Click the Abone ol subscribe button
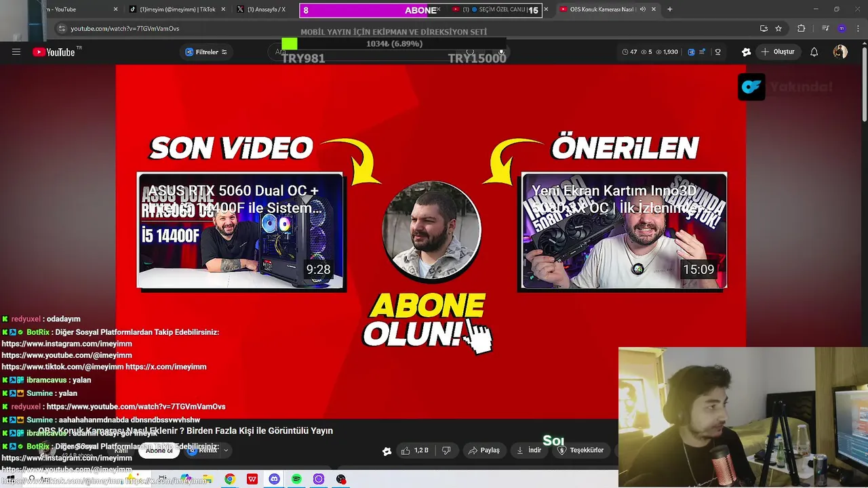868x488 pixels. click(159, 451)
